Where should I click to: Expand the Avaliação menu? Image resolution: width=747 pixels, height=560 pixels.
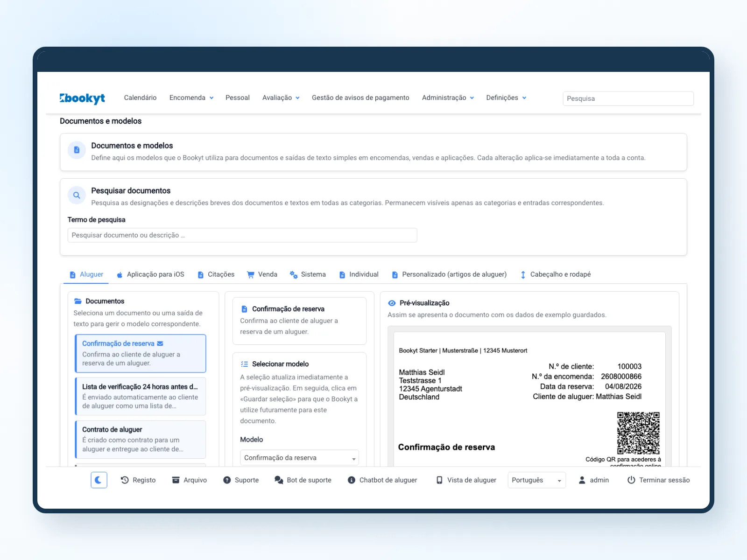(281, 98)
